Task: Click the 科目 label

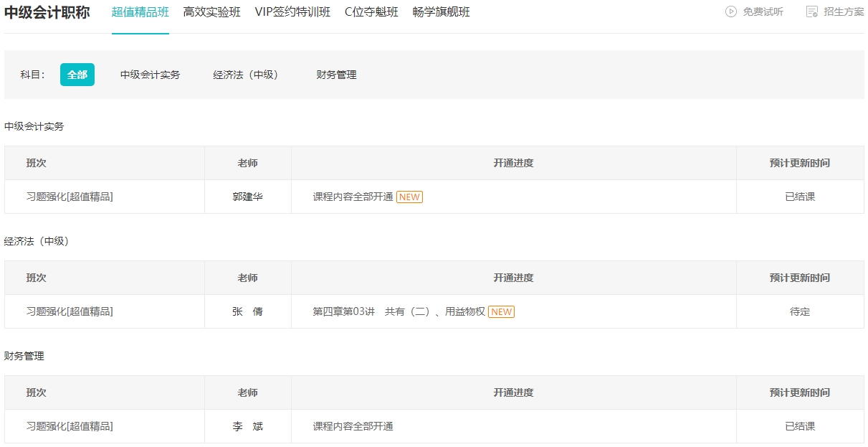Action: pos(32,75)
